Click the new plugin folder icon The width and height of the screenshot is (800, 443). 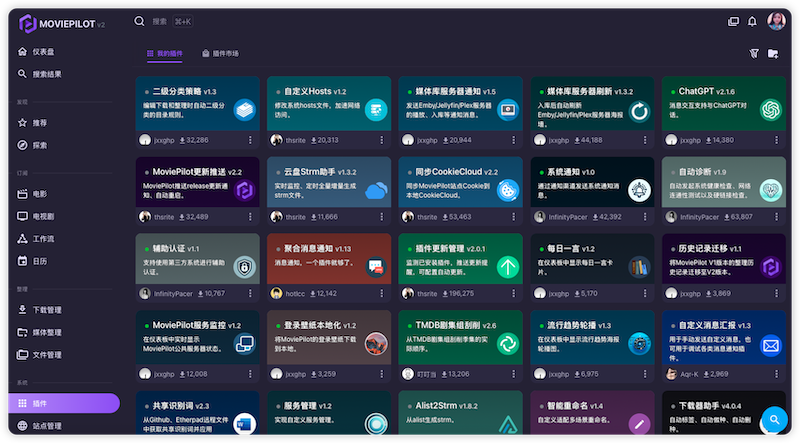772,54
